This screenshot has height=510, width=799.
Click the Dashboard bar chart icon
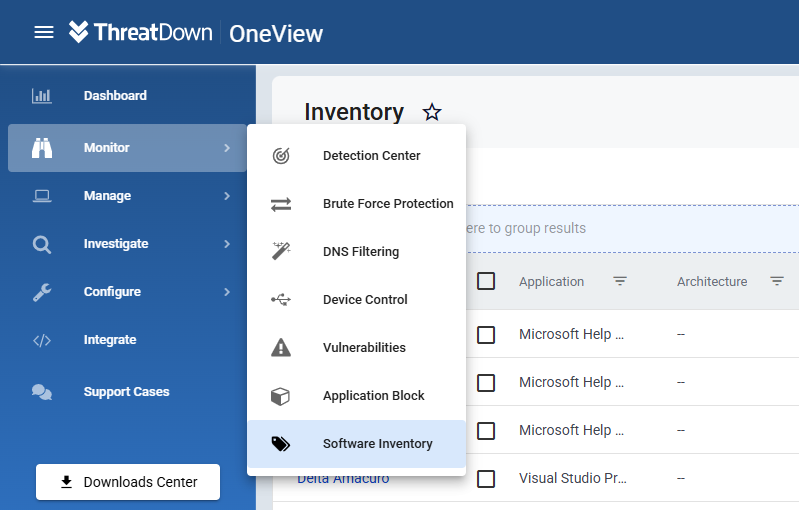point(42,96)
